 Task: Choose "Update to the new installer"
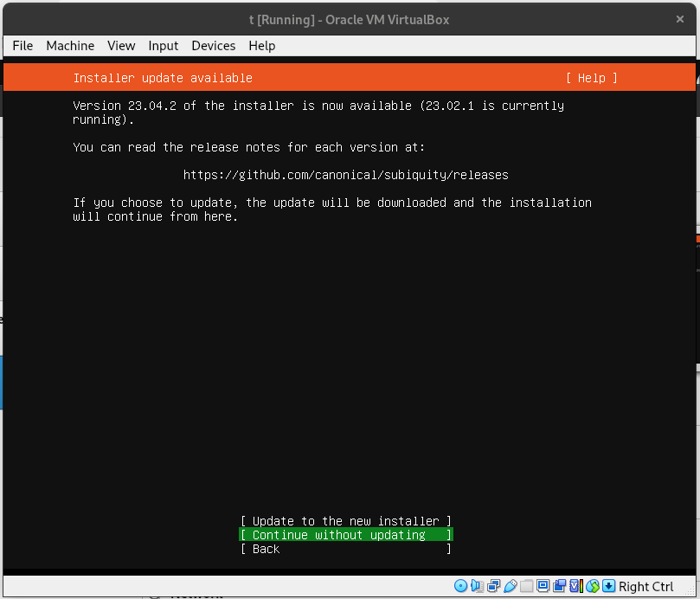345,520
